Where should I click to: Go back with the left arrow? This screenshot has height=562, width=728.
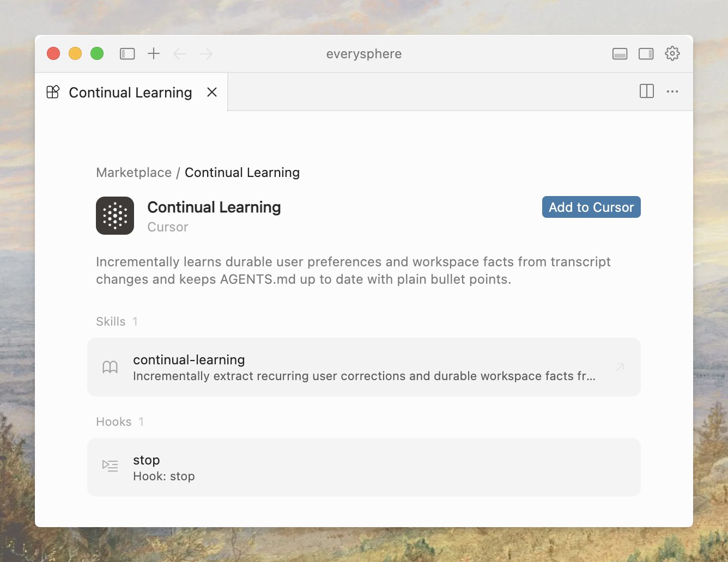180,53
